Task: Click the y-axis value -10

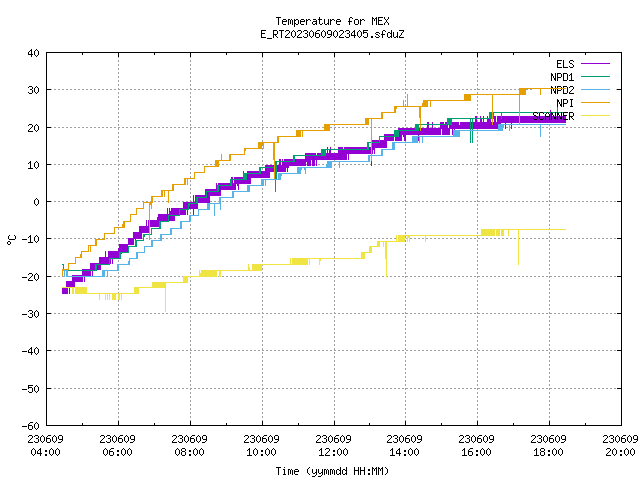Action: (31, 239)
